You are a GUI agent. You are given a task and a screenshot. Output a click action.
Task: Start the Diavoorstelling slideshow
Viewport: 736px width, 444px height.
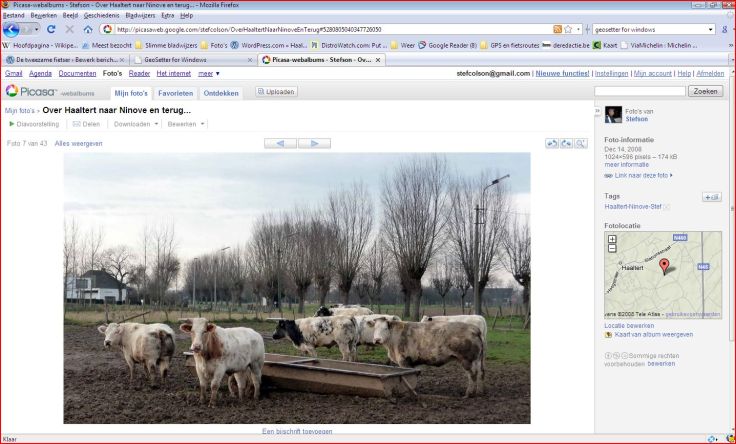coord(34,124)
